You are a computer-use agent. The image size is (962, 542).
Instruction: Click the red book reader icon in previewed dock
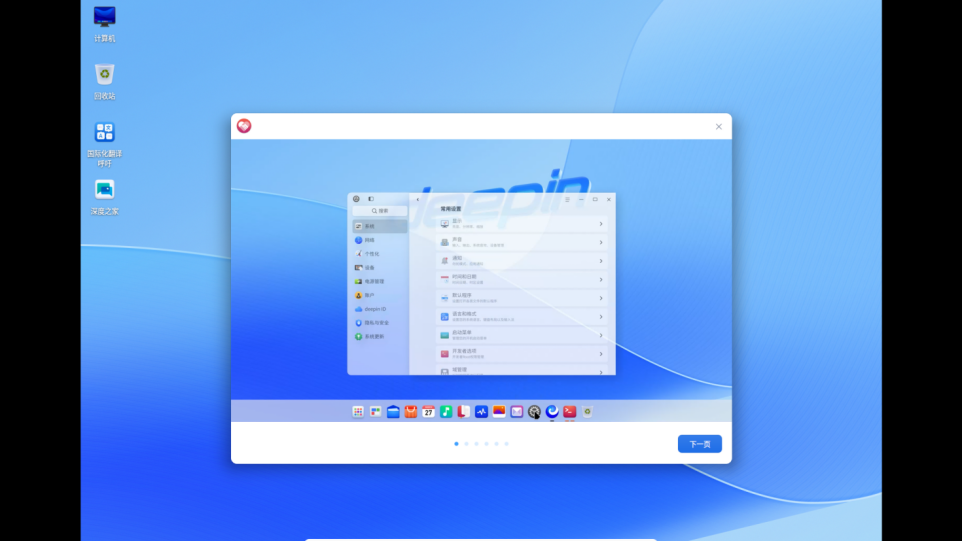tap(464, 412)
